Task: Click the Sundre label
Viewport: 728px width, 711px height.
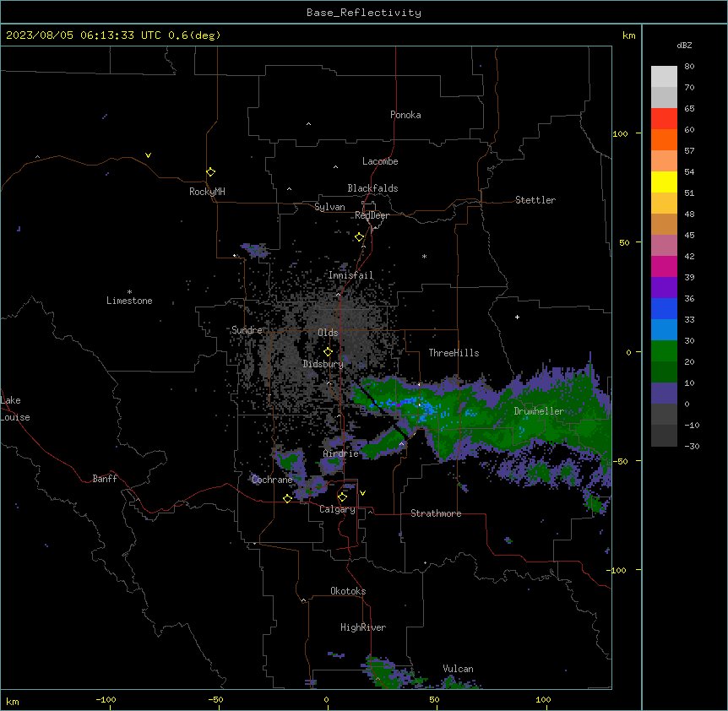Action: coord(247,330)
